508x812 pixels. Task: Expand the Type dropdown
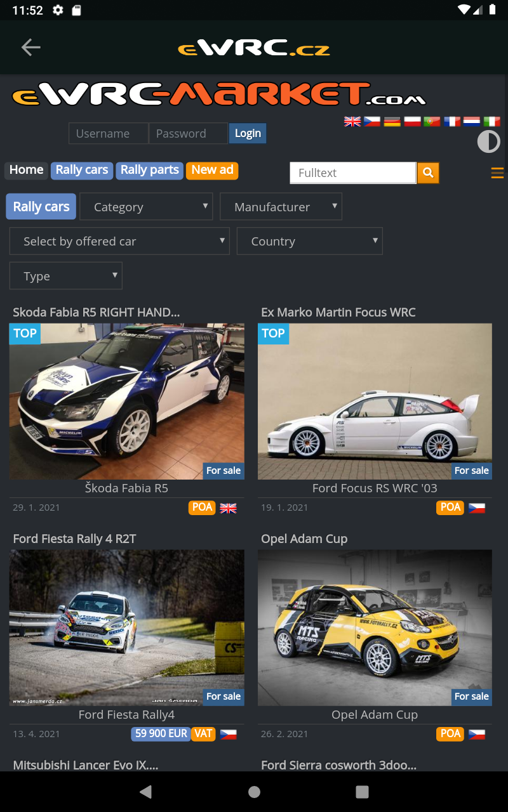[66, 276]
